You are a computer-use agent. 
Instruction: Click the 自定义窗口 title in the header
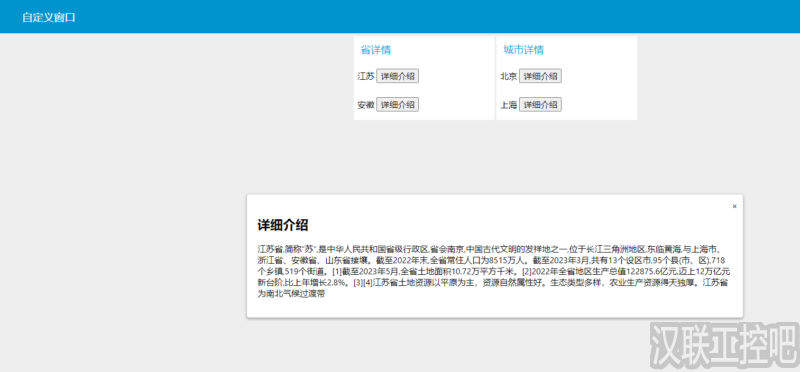click(49, 17)
